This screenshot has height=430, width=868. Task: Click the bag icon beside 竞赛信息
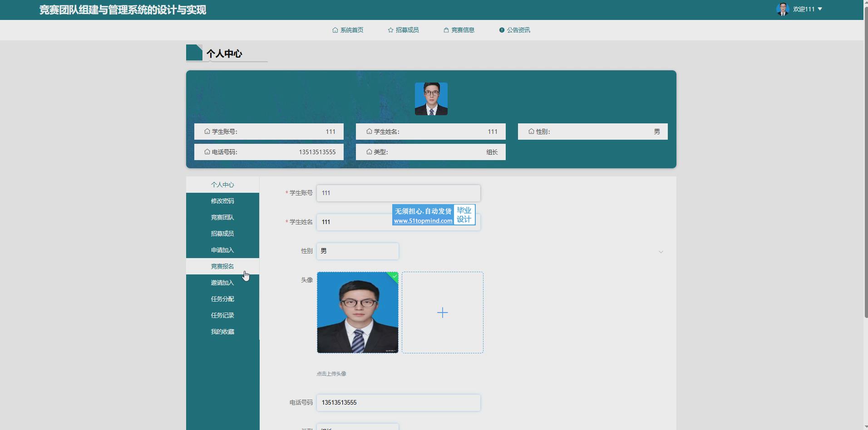[446, 30]
